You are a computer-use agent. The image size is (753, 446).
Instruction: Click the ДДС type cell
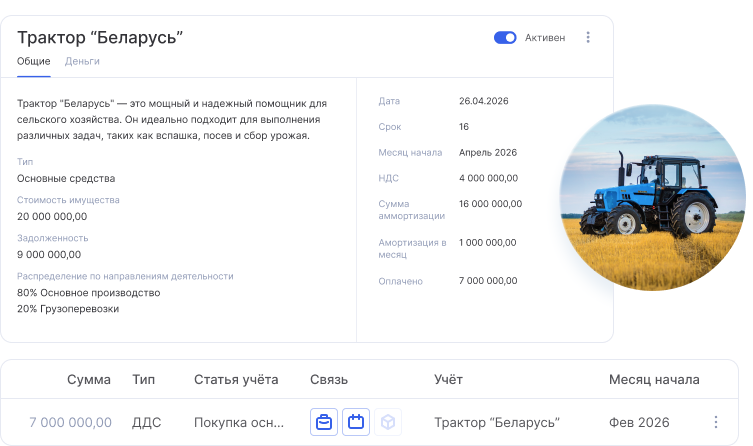click(x=146, y=422)
